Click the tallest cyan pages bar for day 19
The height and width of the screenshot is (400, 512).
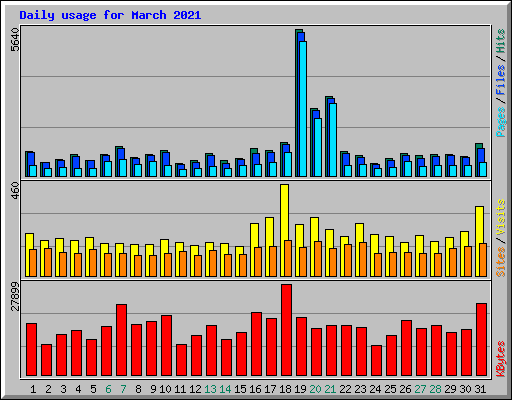[x=303, y=109]
